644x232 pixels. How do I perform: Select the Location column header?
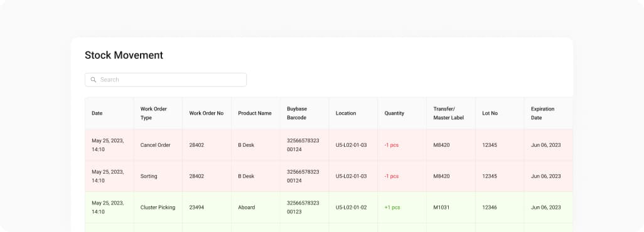[346, 113]
